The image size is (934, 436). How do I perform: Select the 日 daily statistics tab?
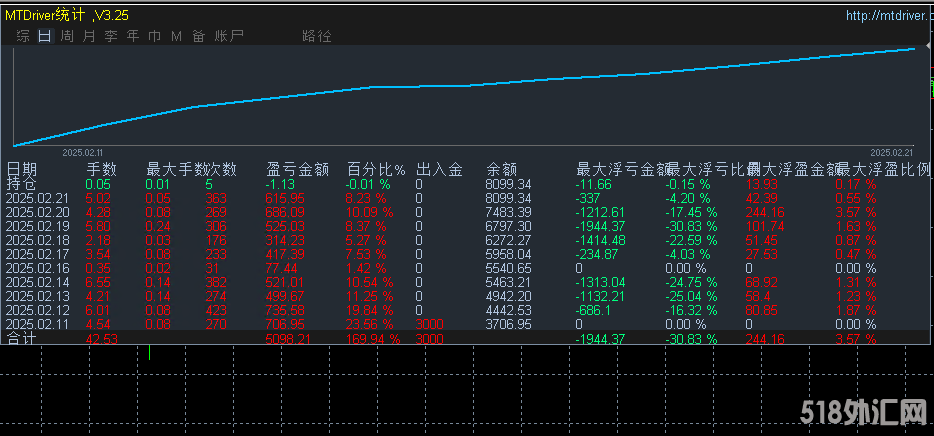(x=44, y=36)
